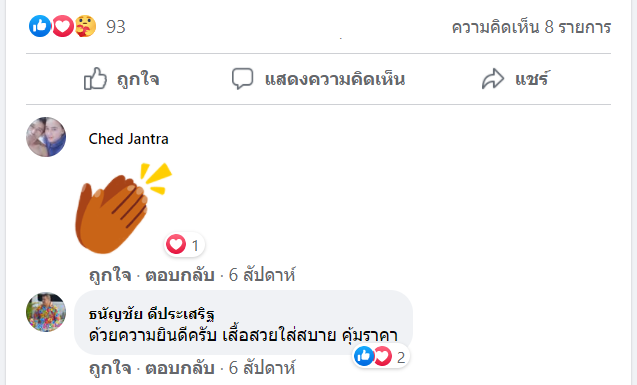Click the thumbs-up outline icon beside ถูกใจ

(x=95, y=78)
